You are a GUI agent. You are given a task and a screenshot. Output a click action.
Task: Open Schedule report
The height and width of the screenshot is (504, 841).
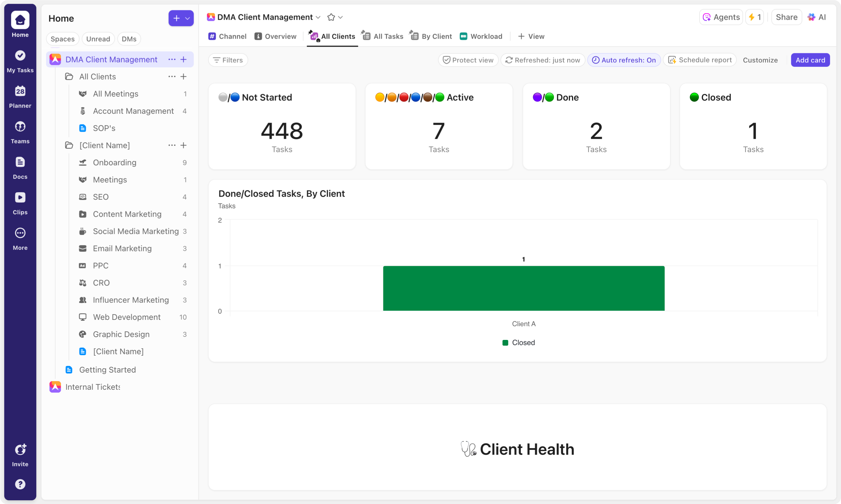point(700,60)
